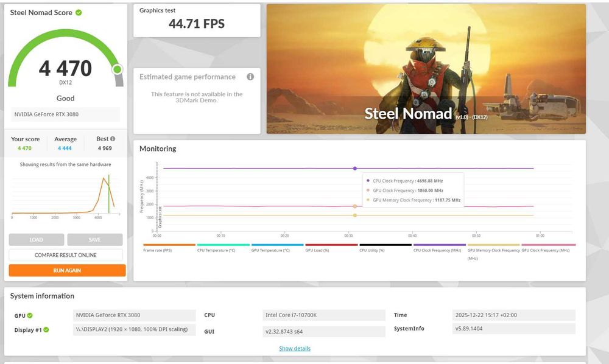Click the GPU clock data point on chart
Viewport: 609px width, 364px height.
pos(355,206)
